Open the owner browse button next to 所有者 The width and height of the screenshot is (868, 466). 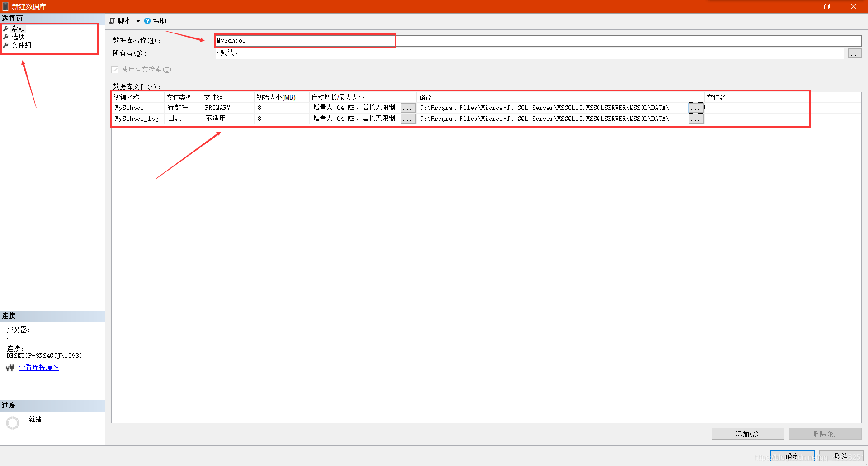pyautogui.click(x=854, y=53)
